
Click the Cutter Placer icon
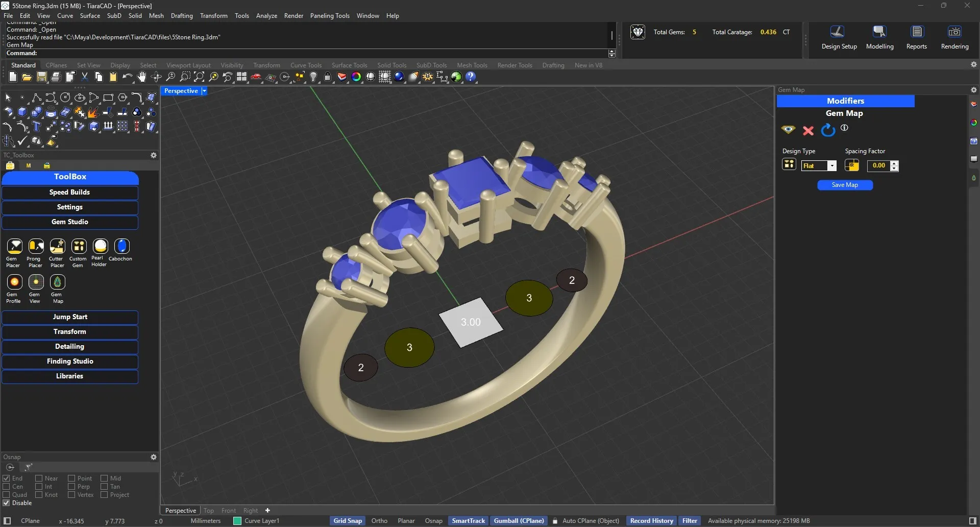pos(57,247)
